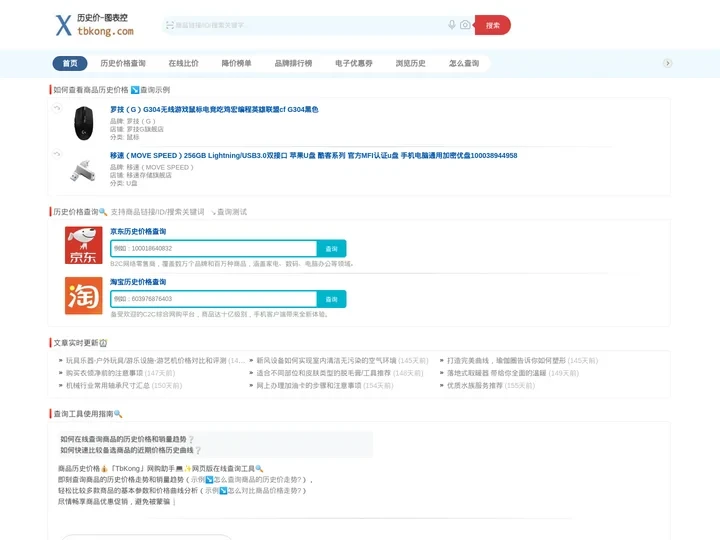Open the 移速 MOVE SPEED 256GB U盘 product link
This screenshot has height=540, width=720.
point(314,155)
